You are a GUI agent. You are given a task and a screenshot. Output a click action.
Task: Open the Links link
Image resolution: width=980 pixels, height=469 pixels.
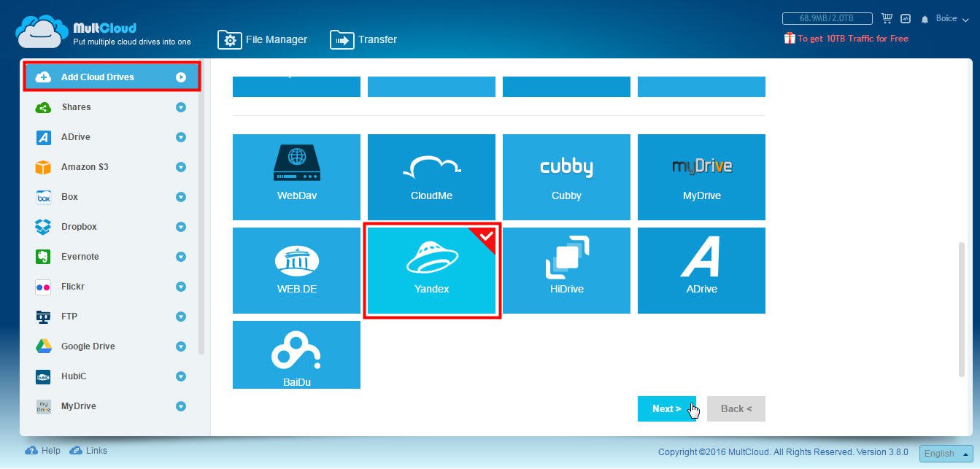[88, 451]
